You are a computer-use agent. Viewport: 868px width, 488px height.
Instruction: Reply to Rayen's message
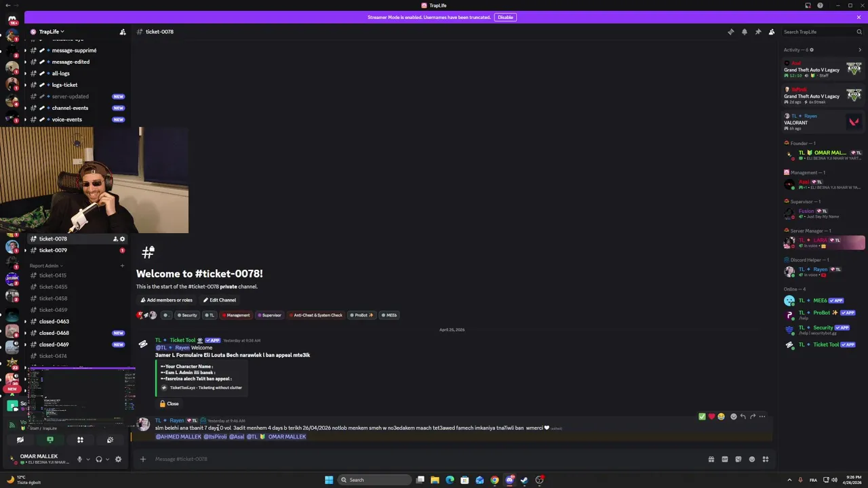pos(743,416)
